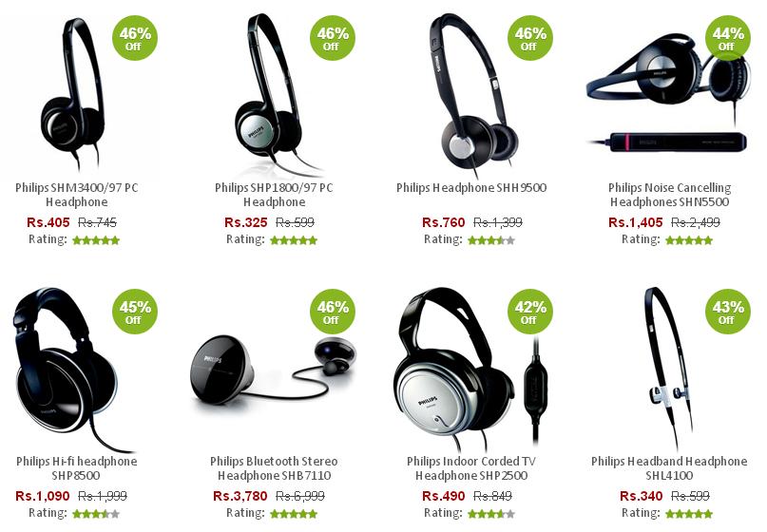Select the Philips Headphone SHH9500 image
Viewport: 767px width, 532px height.
473,95
